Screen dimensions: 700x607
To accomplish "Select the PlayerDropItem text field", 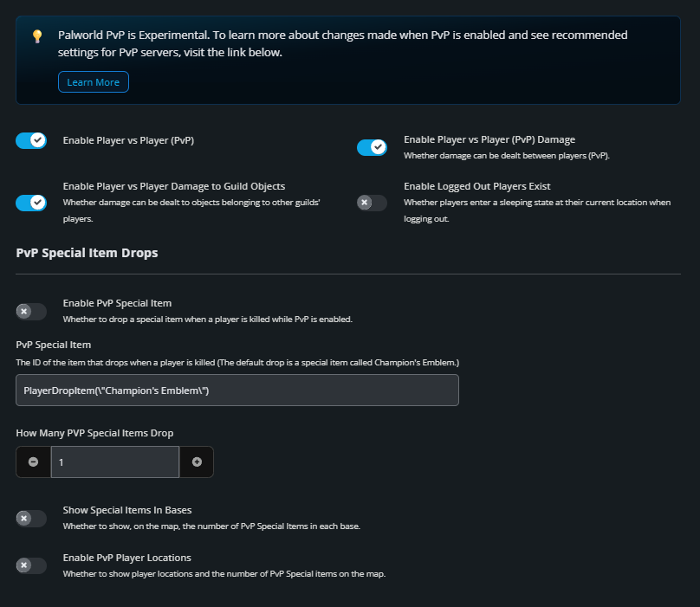I will pyautogui.click(x=237, y=391).
